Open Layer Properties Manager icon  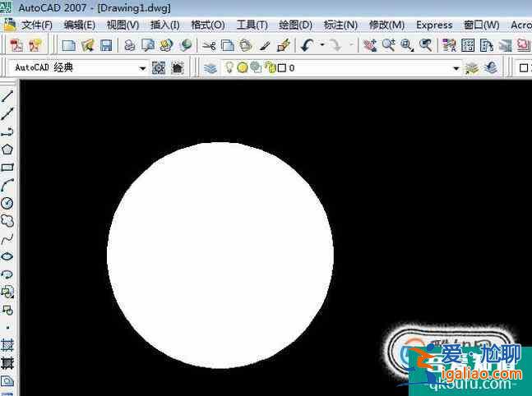tap(210, 68)
